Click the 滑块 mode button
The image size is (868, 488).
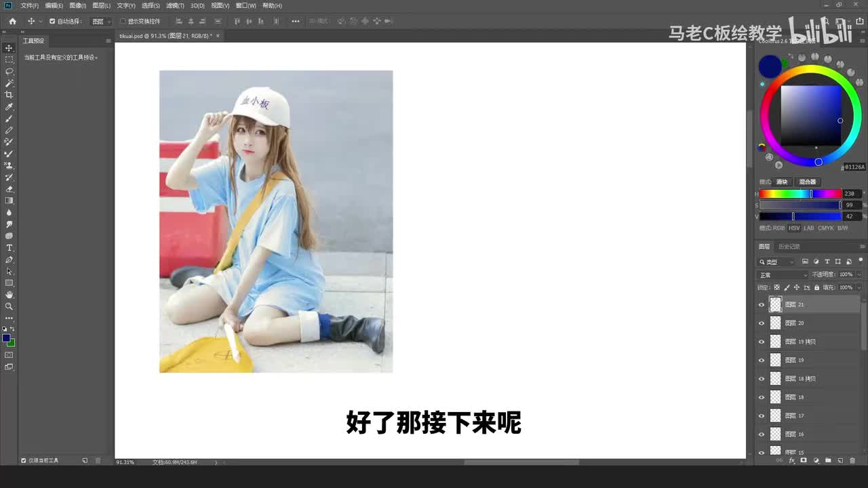782,182
